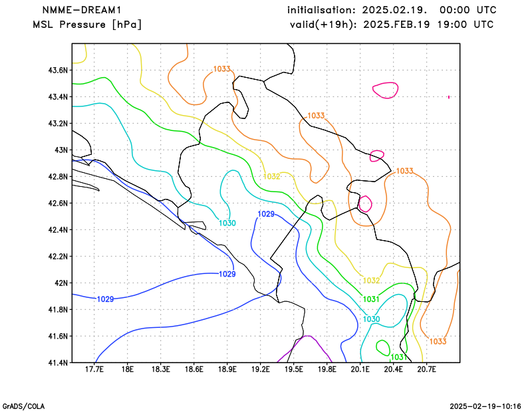Select the initialisation date and time line
This screenshot has width=532, height=411.
coord(392,10)
